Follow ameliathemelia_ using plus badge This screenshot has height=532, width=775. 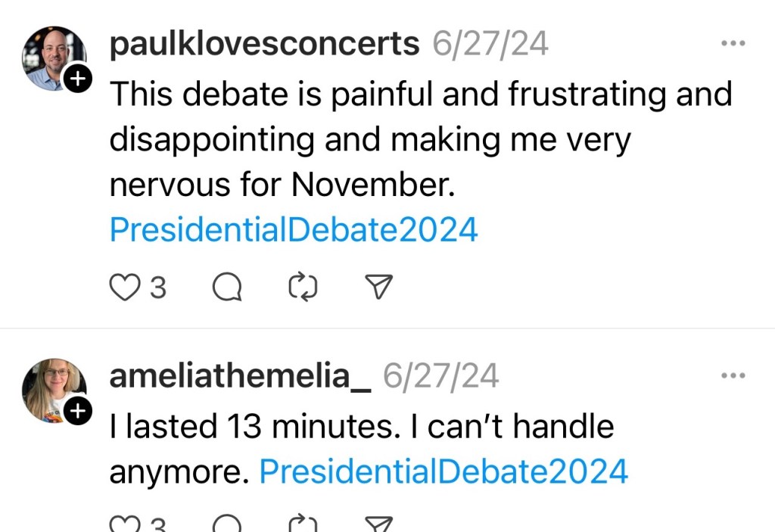79,410
